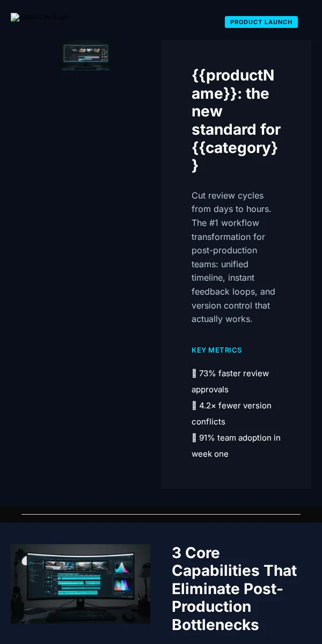Viewport: 322px width, 644px height.
Task: Select the PRODUCT LAUNCH badge
Action: (261, 22)
